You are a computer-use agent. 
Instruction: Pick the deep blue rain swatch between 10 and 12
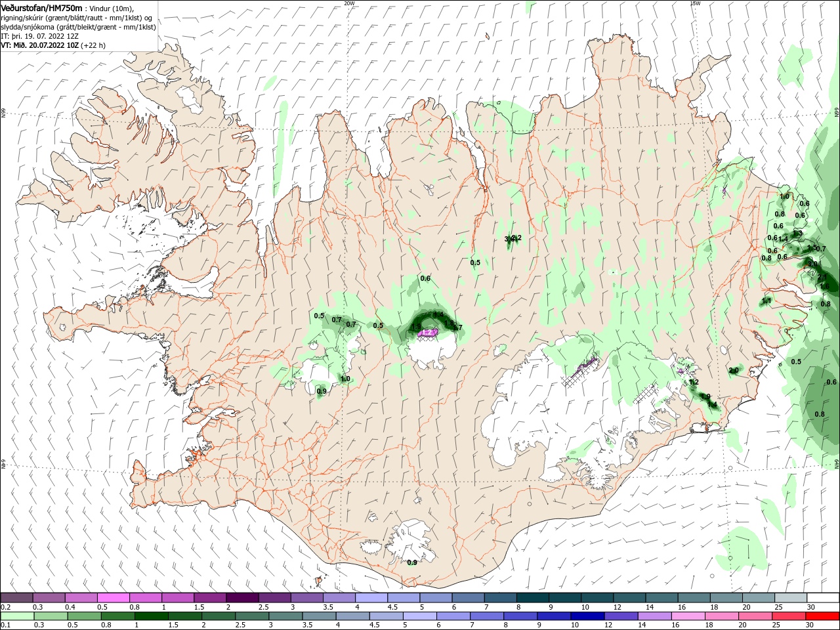(x=587, y=616)
